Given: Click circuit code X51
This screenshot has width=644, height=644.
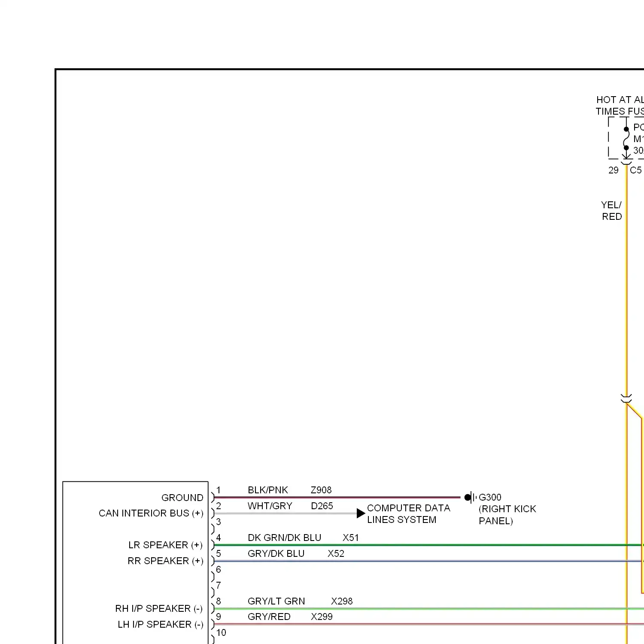Looking at the screenshot, I should [350, 538].
